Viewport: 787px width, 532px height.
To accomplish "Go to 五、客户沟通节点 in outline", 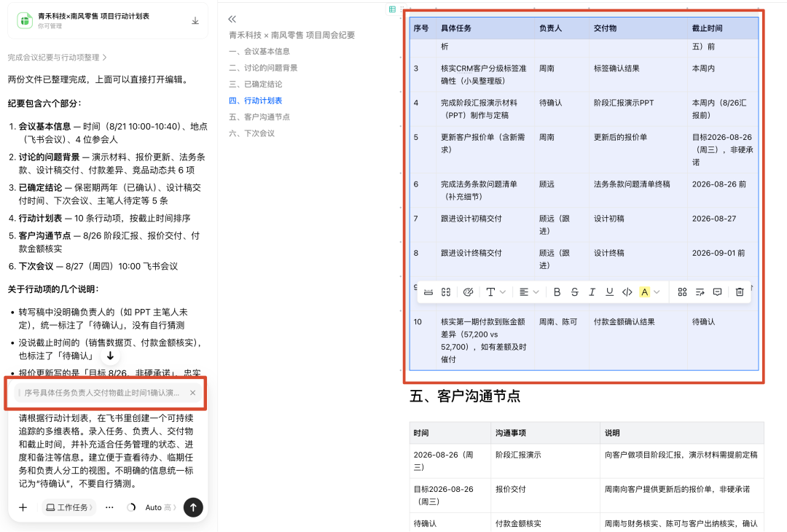I will (259, 117).
